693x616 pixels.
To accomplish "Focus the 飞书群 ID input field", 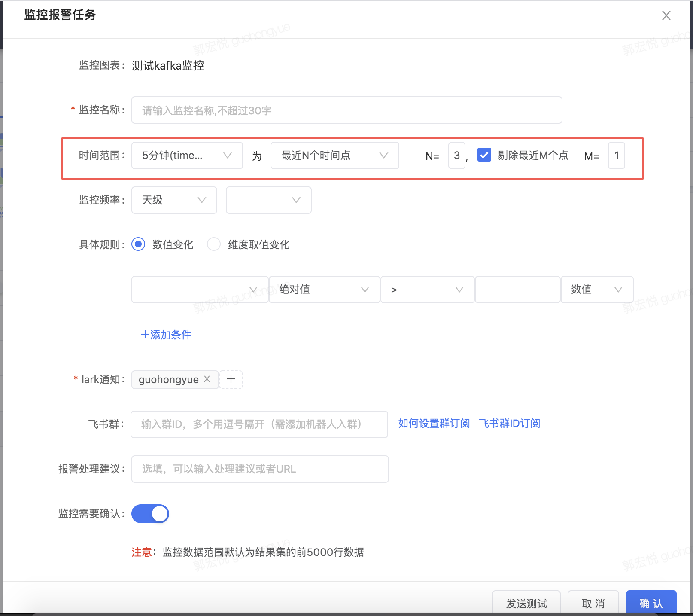I will [x=259, y=424].
